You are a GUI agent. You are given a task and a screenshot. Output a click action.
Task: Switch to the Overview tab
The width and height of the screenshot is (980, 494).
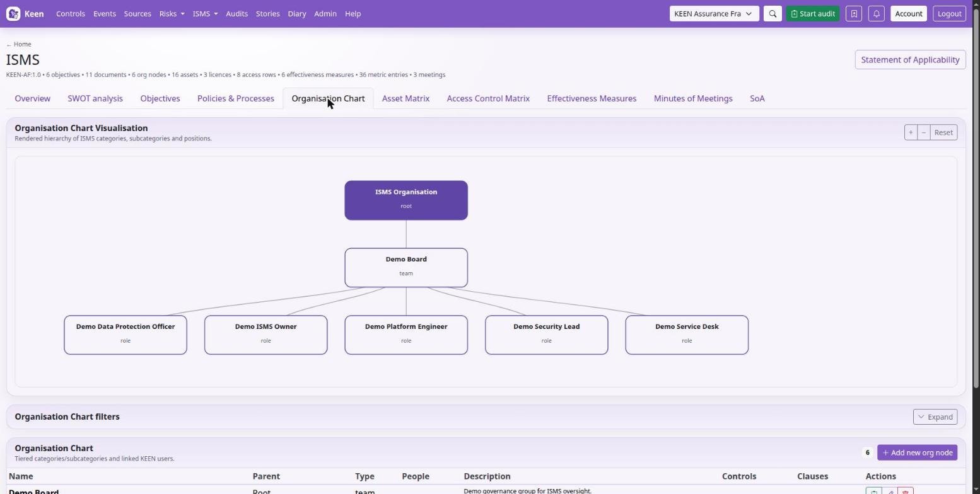pyautogui.click(x=33, y=99)
